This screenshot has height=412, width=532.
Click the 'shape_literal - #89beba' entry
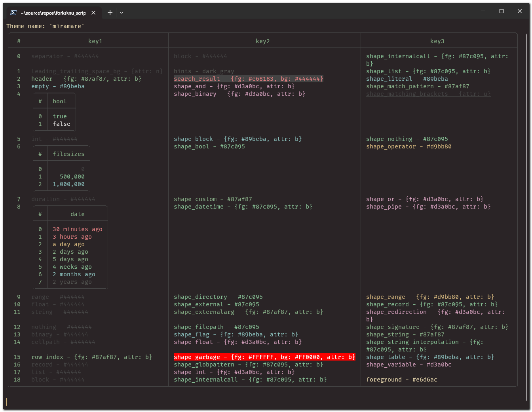(407, 79)
